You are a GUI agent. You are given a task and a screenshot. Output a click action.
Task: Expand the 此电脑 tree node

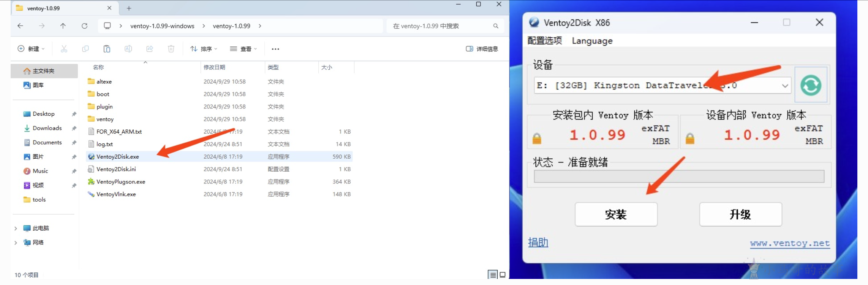16,228
